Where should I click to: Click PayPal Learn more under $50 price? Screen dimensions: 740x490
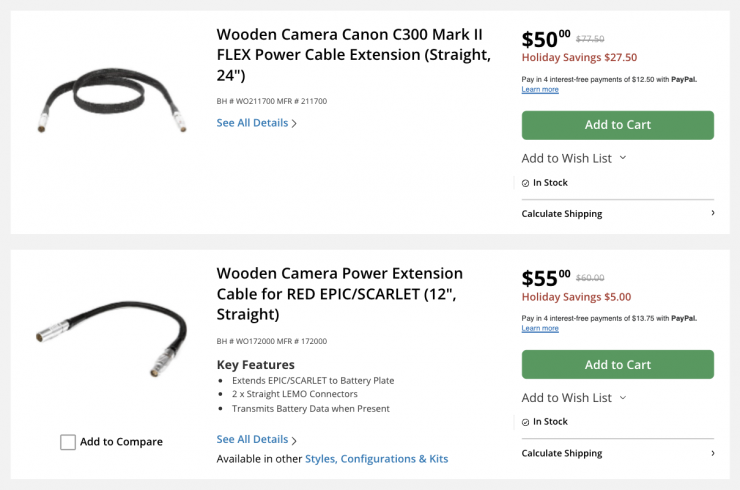pos(540,90)
